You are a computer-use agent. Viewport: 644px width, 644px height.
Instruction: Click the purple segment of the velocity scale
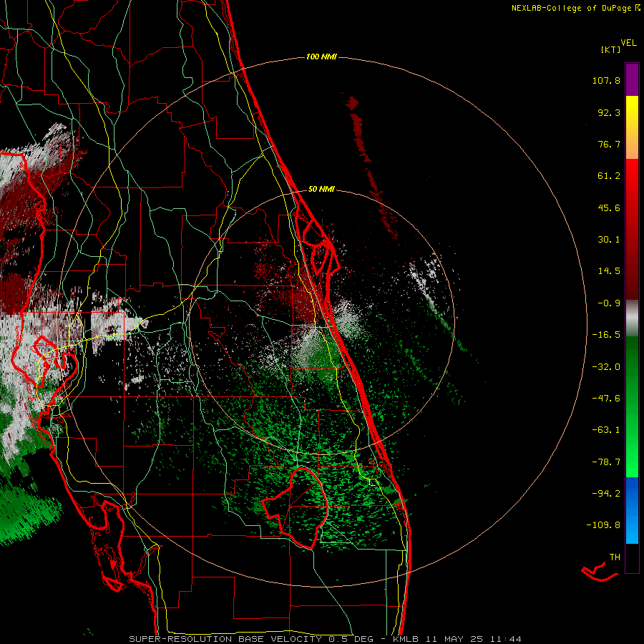coord(632,80)
